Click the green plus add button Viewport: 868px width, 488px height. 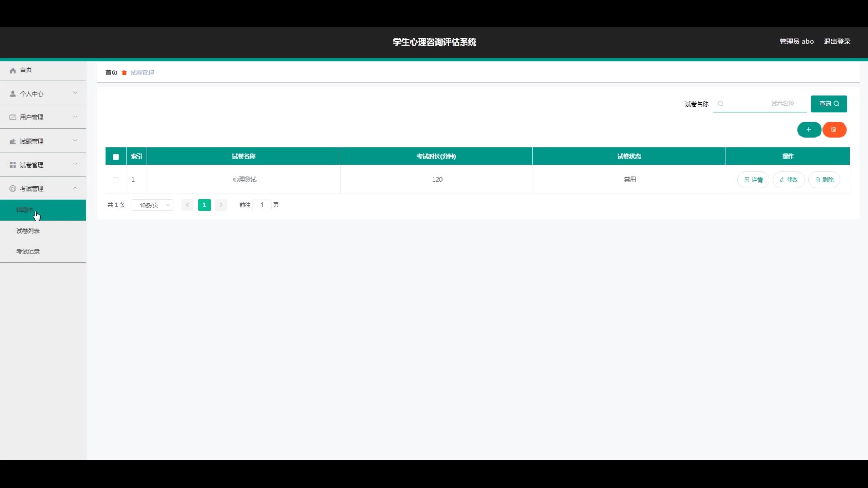tap(809, 130)
